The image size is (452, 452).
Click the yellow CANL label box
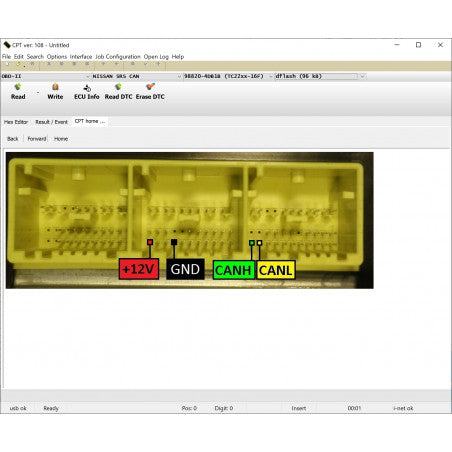click(276, 270)
